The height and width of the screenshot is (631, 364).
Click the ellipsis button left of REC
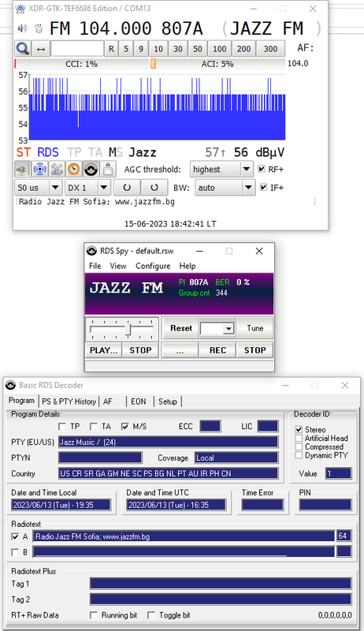pos(180,350)
